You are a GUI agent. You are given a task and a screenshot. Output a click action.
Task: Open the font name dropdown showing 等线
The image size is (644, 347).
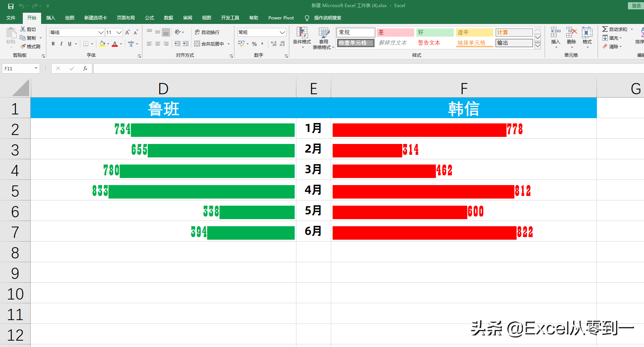pos(101,33)
